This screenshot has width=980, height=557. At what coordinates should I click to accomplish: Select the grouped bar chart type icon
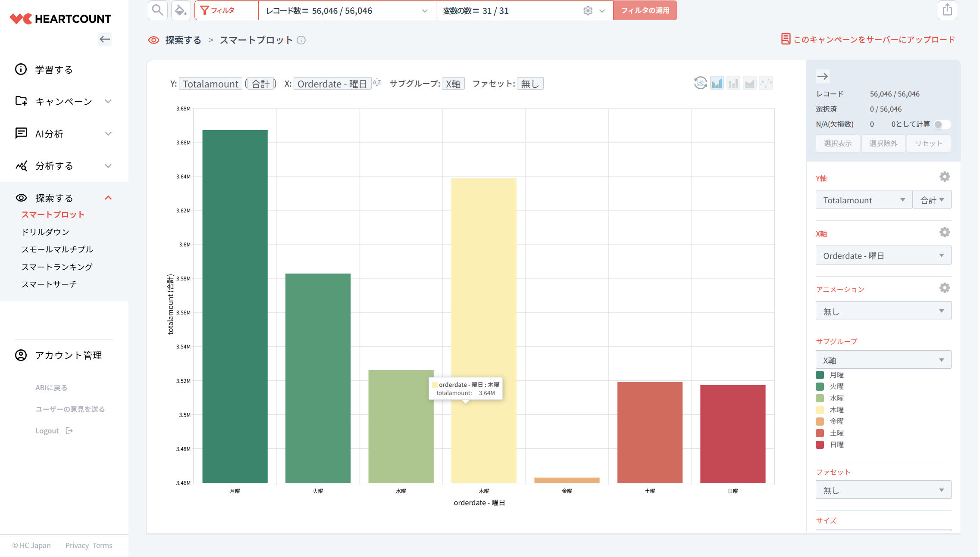[717, 83]
